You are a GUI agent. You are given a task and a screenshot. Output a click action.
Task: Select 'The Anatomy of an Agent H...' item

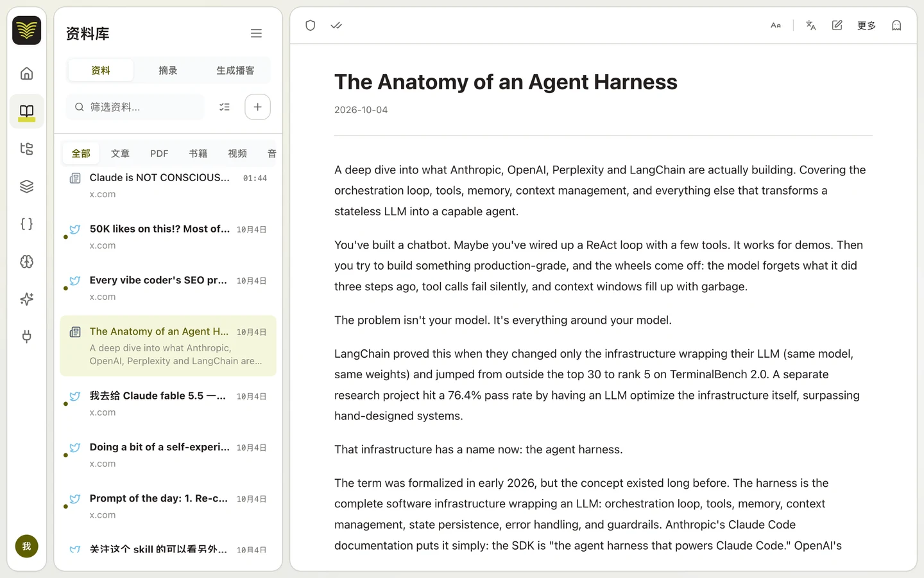tap(168, 346)
